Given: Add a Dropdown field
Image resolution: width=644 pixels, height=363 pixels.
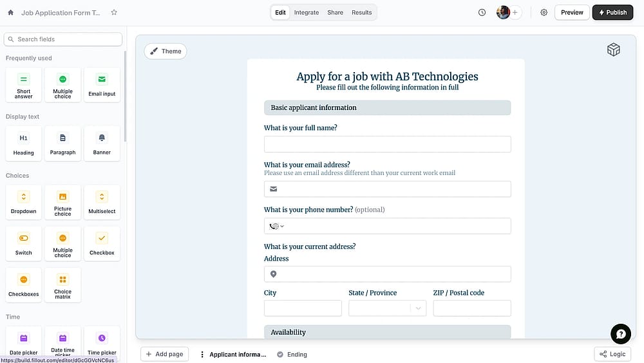Looking at the screenshot, I should [x=23, y=203].
